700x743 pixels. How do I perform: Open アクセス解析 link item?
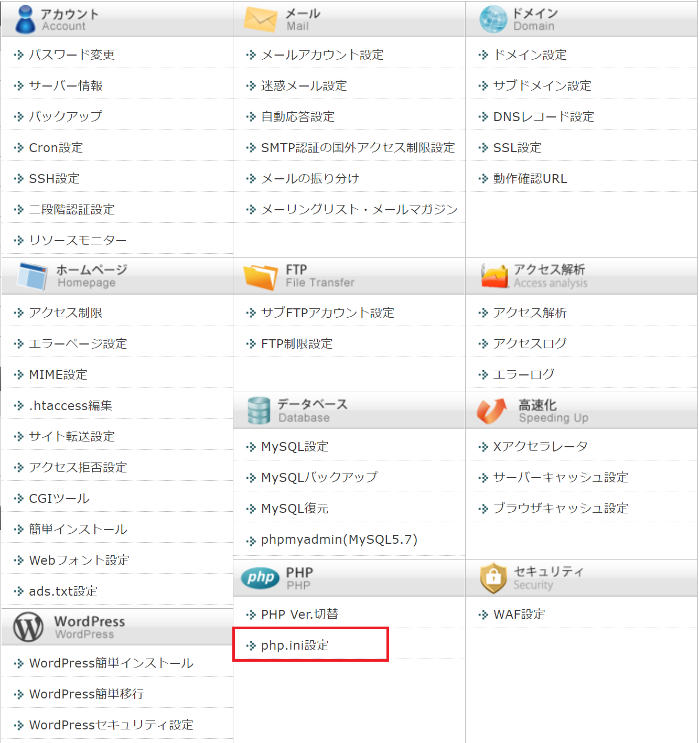pyautogui.click(x=530, y=313)
